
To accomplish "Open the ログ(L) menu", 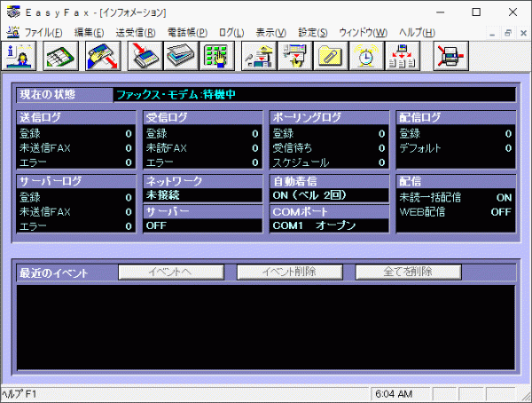I will [x=231, y=33].
